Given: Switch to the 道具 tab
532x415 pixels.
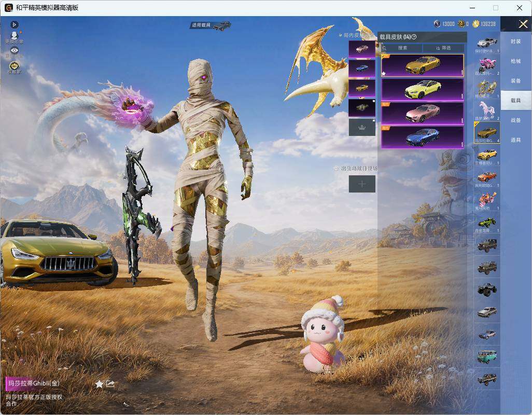Looking at the screenshot, I should (516, 140).
